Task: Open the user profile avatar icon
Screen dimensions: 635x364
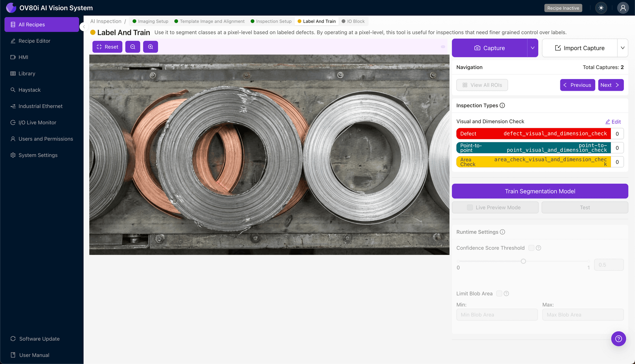Action: 623,8
